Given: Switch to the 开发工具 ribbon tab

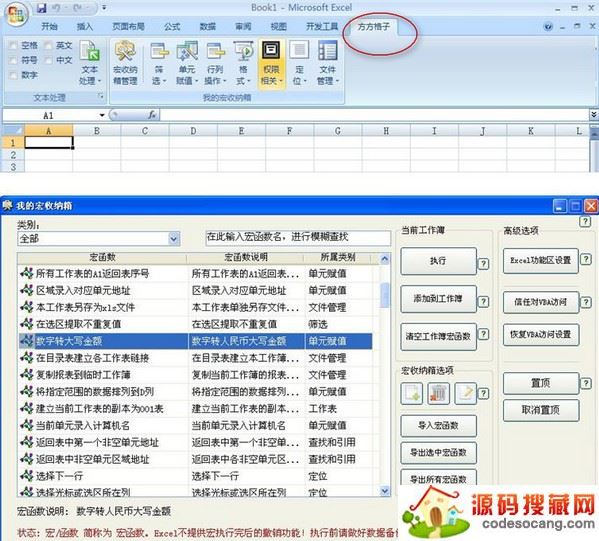Looking at the screenshot, I should [x=322, y=26].
